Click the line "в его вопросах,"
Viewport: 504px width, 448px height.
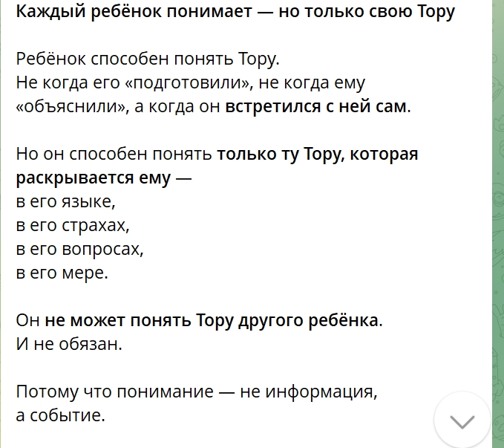coord(79,249)
